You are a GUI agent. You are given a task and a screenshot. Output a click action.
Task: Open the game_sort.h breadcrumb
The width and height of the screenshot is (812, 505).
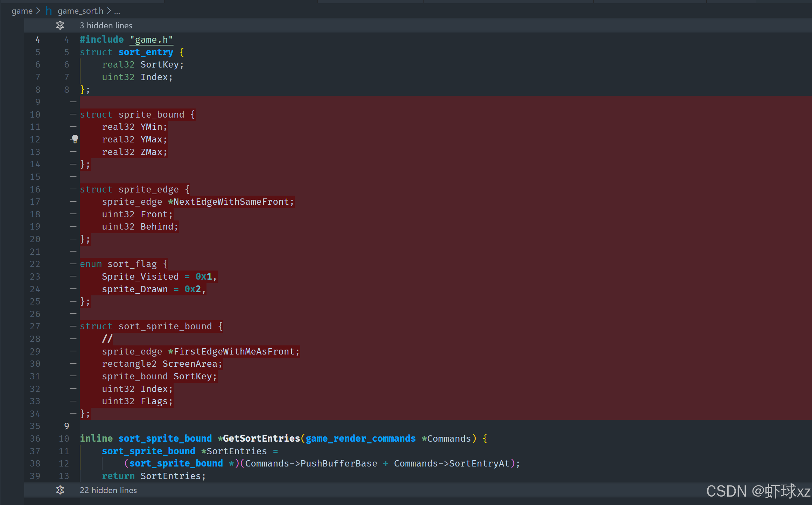click(80, 11)
